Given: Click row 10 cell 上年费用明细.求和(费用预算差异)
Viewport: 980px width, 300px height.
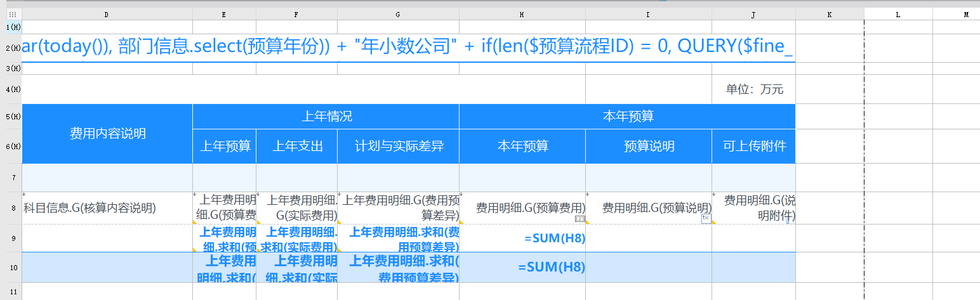Looking at the screenshot, I should (398, 267).
